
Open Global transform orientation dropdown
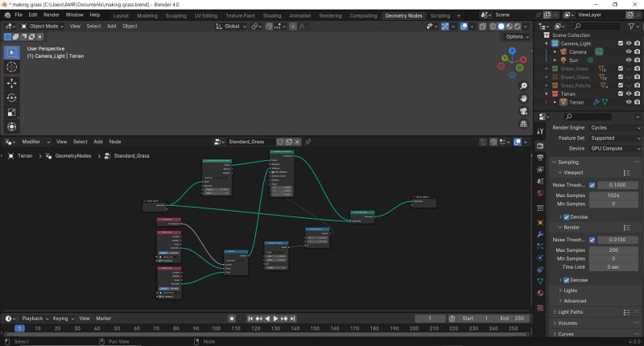(x=231, y=27)
